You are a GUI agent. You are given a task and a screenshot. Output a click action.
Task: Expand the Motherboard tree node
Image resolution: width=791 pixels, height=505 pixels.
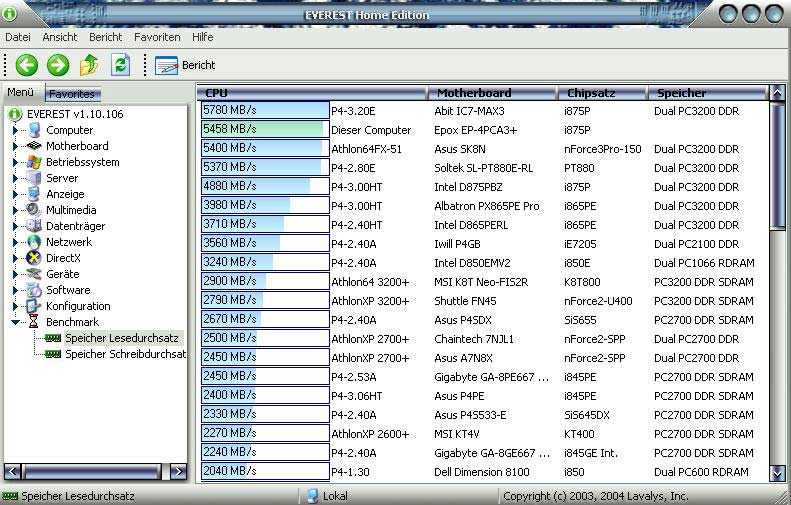[15, 146]
